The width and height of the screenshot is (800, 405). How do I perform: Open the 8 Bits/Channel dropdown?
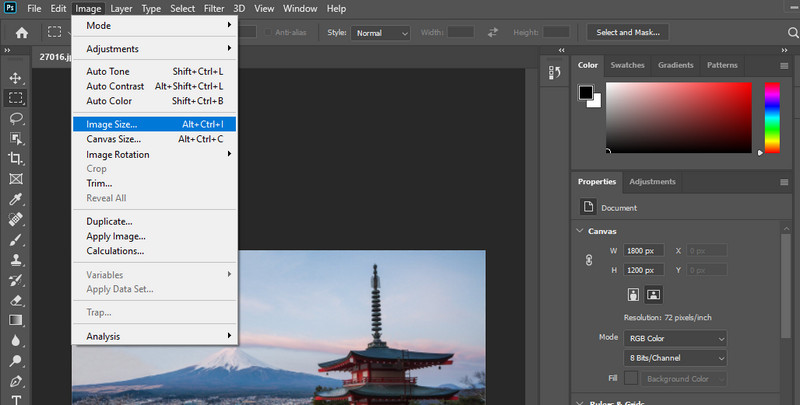[x=675, y=358]
